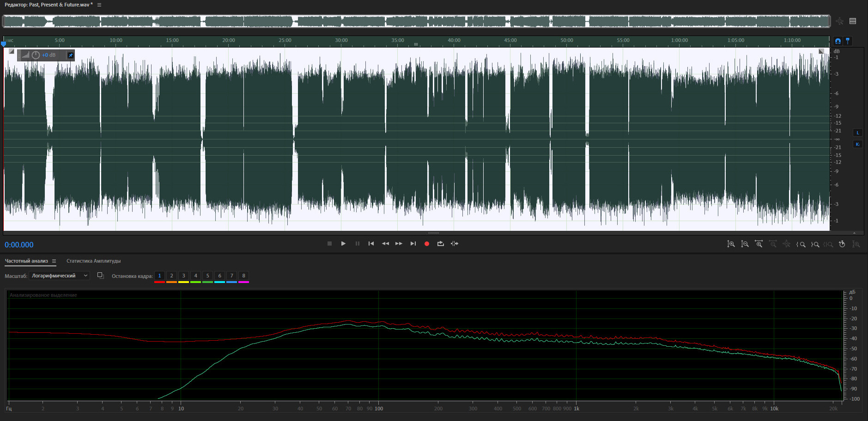Zoom in amplitude vertically
The image size is (868, 421).
(x=731, y=244)
